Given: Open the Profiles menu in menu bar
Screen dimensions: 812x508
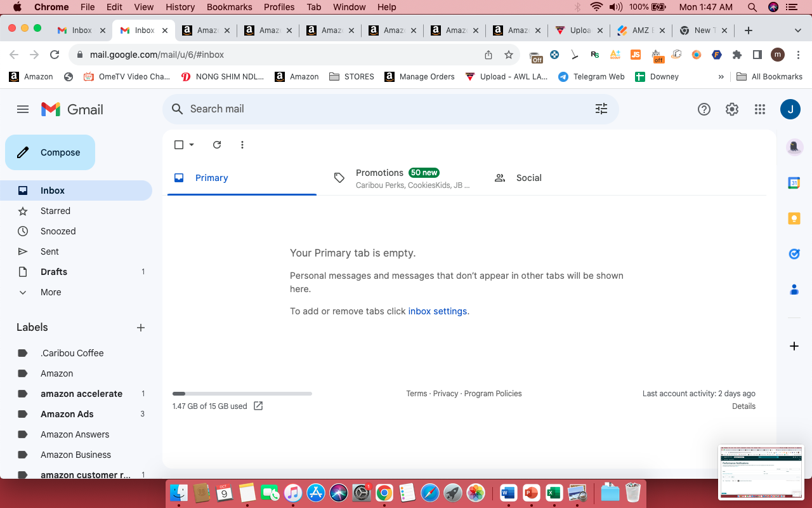Looking at the screenshot, I should 279,7.
